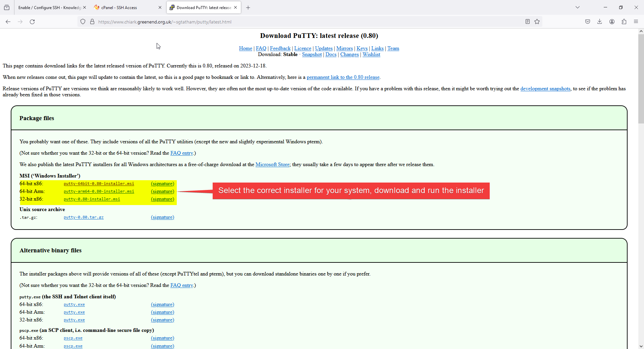Open the Microsoft Store link

(272, 164)
